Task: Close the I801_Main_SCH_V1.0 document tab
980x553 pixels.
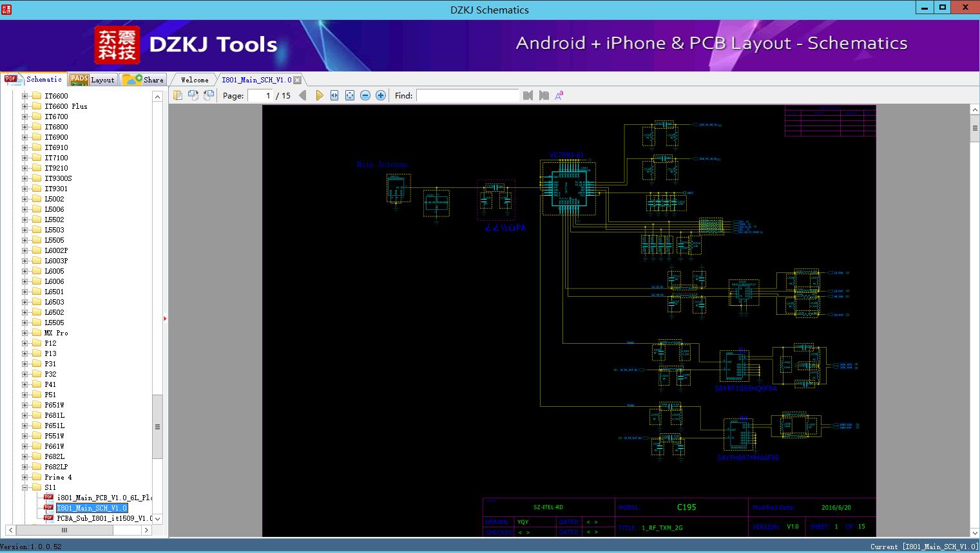Action: (298, 80)
